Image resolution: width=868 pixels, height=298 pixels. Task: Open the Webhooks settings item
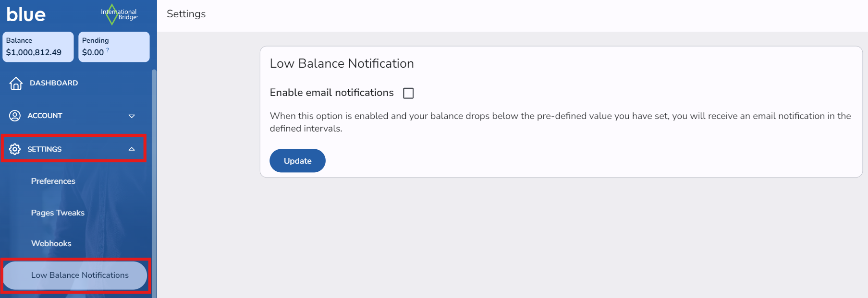click(x=51, y=243)
